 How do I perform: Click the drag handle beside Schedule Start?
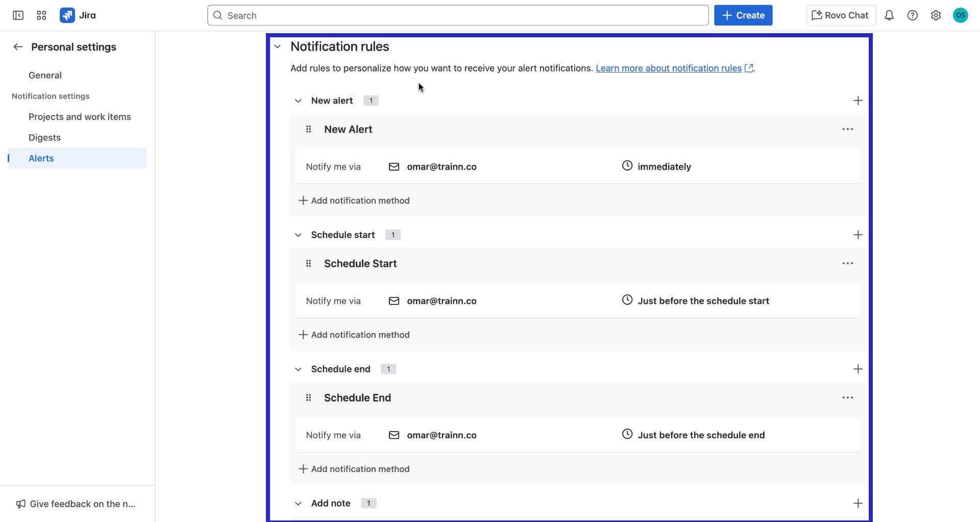click(308, 263)
